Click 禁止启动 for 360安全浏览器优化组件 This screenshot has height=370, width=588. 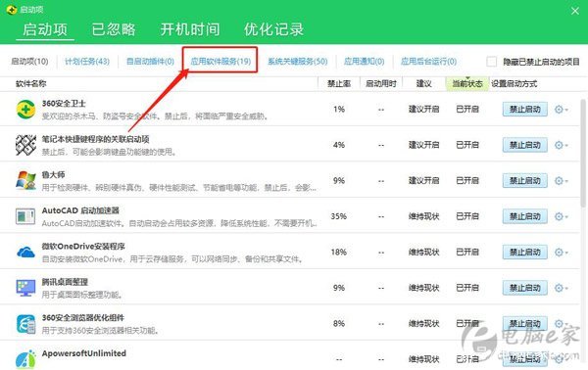[x=524, y=323]
